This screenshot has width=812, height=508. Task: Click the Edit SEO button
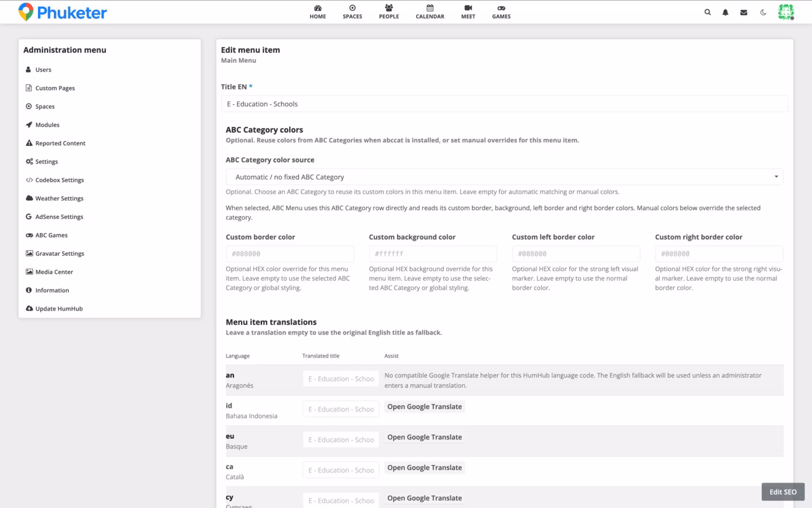tap(783, 492)
